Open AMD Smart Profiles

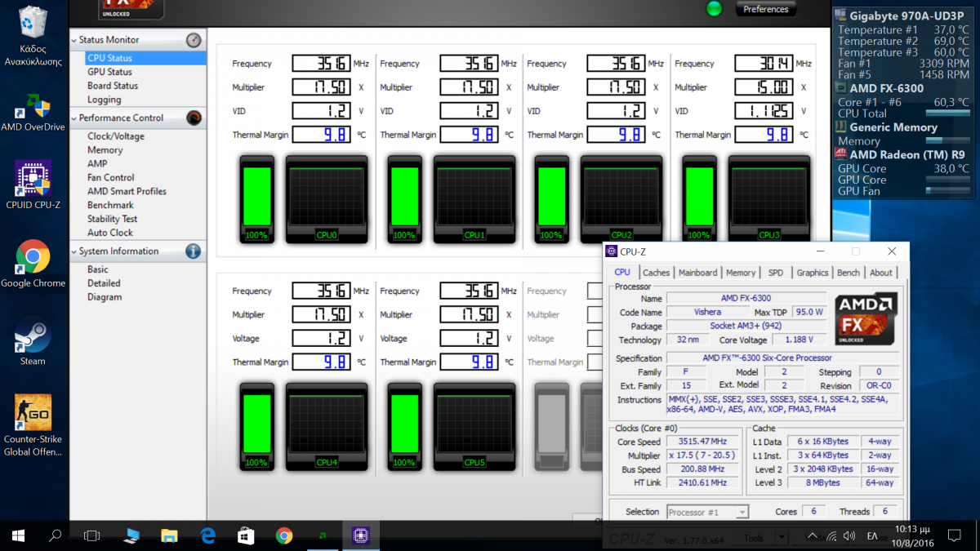(x=127, y=191)
